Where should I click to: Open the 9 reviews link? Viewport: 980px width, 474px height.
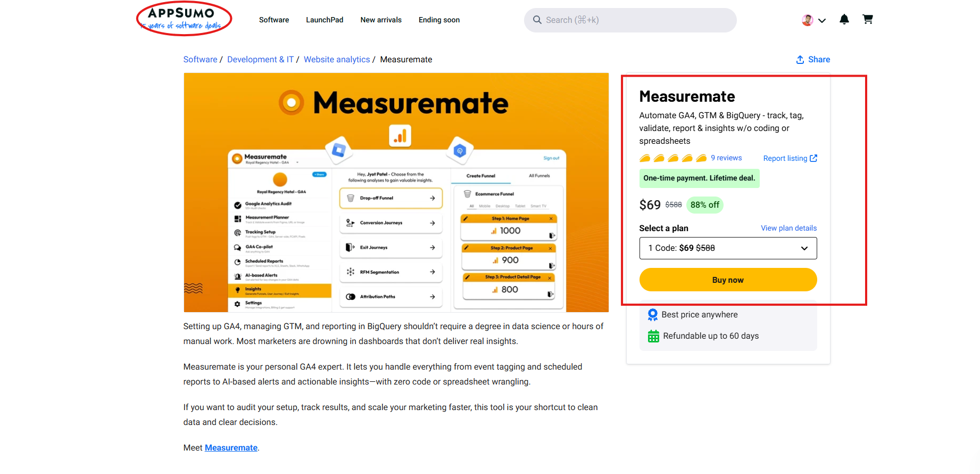pyautogui.click(x=726, y=158)
